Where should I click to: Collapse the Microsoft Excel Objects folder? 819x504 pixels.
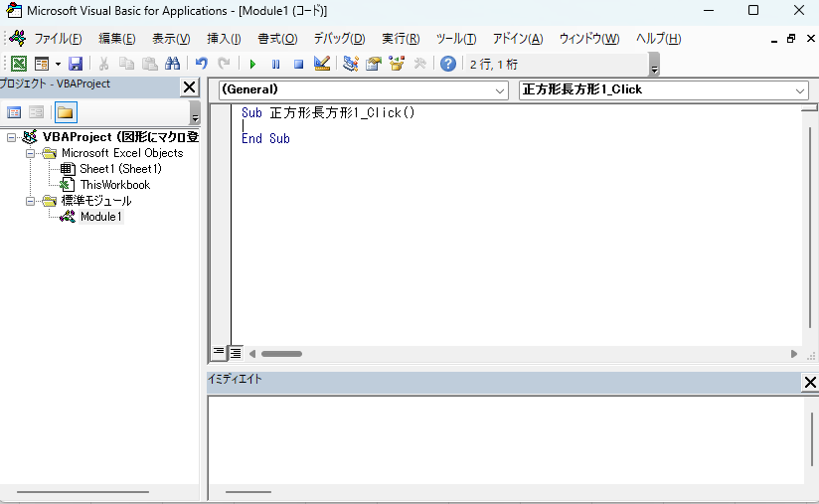31,153
